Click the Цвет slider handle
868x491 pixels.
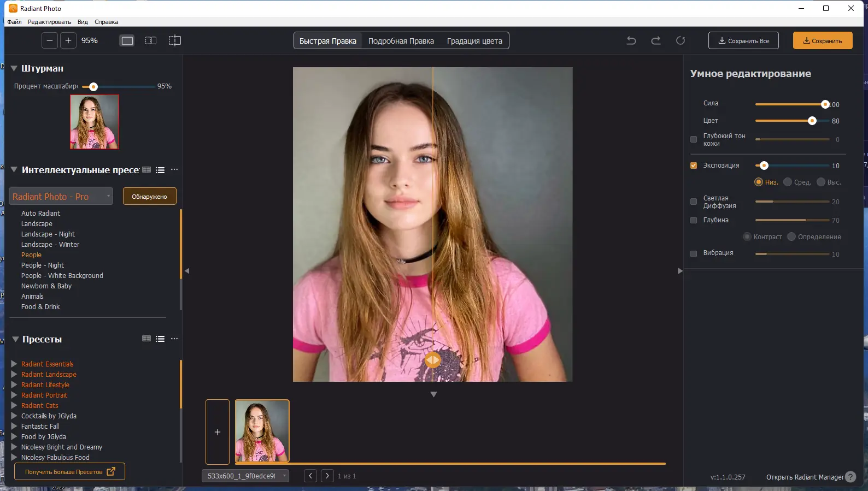coord(812,121)
